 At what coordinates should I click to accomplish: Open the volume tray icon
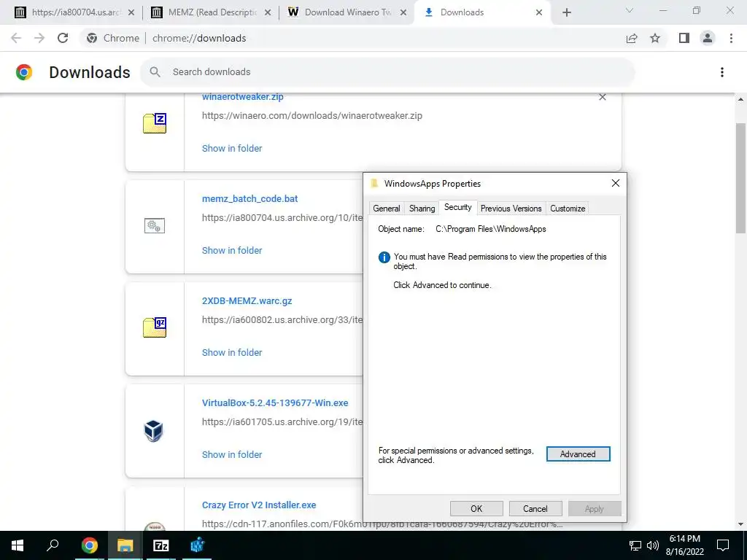click(653, 545)
